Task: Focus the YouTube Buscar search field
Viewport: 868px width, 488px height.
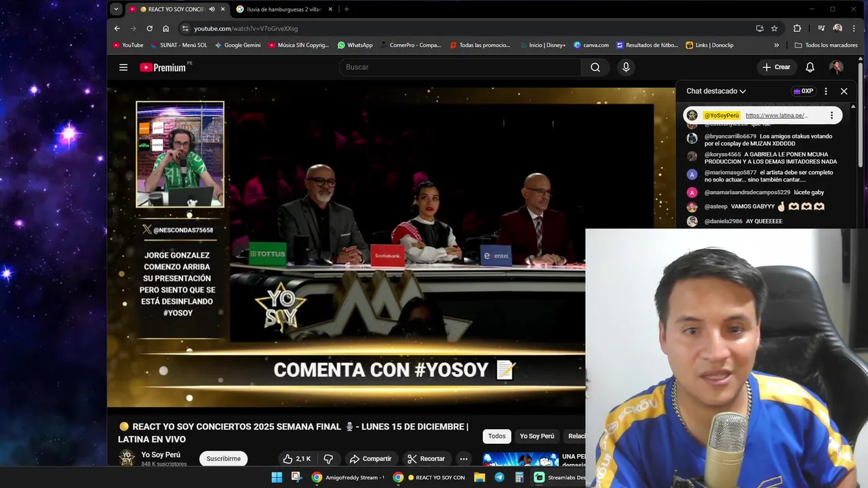Action: point(460,67)
